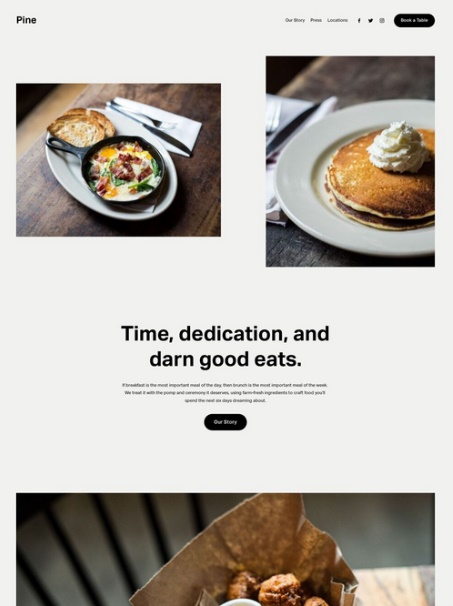Click the black Our Story button
Viewport: 453px width, 606px height.
click(x=225, y=422)
